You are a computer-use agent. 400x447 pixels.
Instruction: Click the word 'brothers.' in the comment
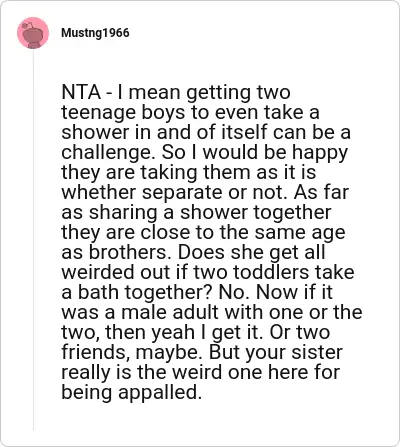130,252
